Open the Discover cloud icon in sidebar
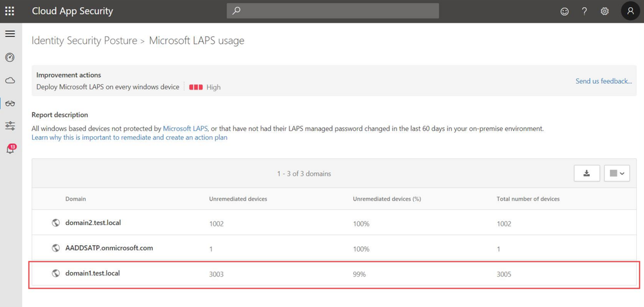 pyautogui.click(x=10, y=80)
